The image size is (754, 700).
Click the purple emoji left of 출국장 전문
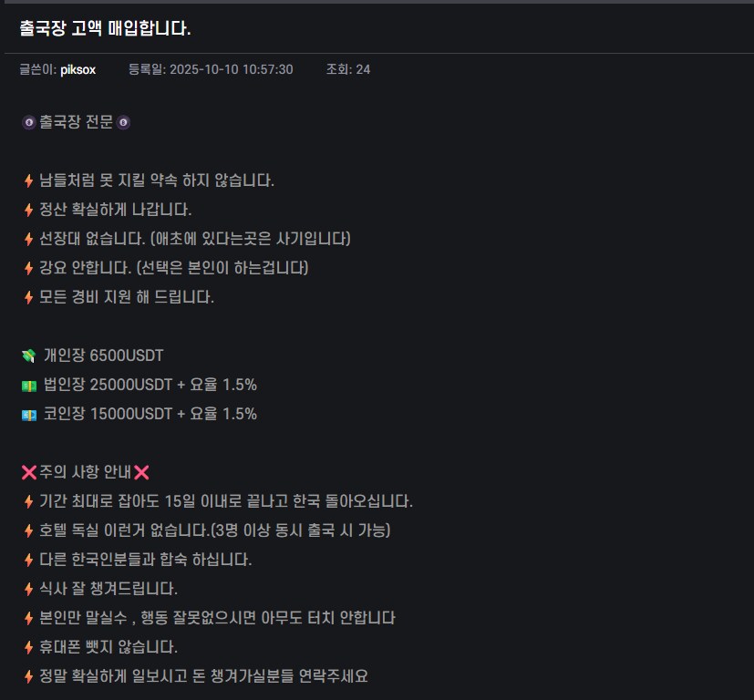click(x=28, y=122)
